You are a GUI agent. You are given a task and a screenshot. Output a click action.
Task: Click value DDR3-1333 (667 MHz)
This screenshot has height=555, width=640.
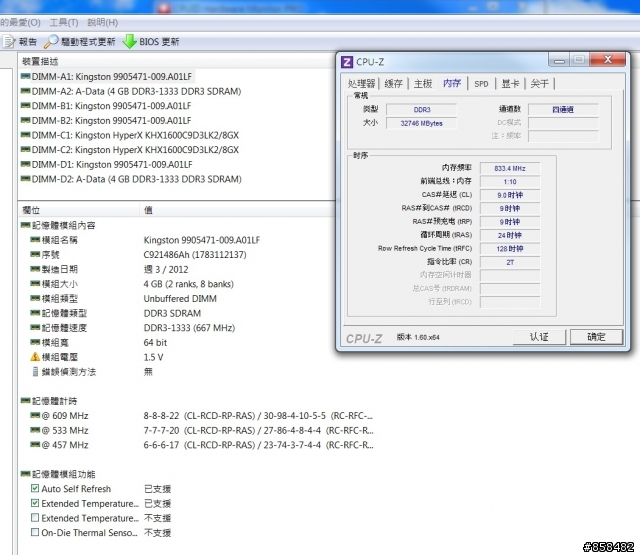[x=189, y=328]
